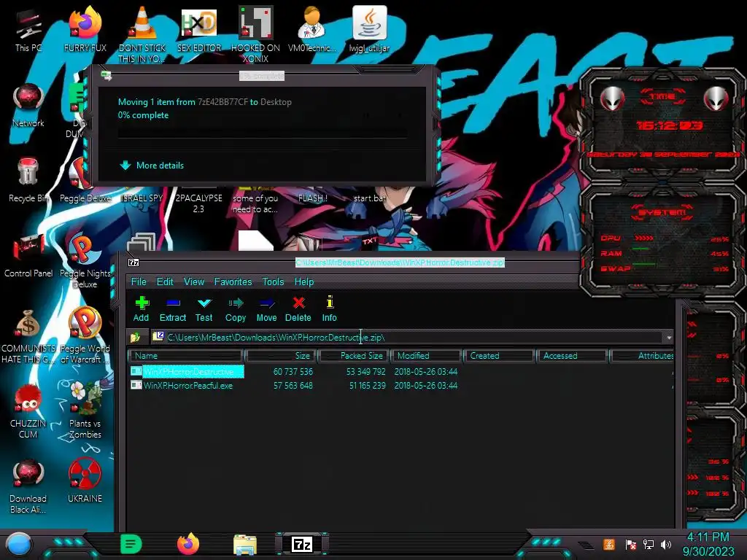Open Control Panel desktop icon
Viewport: 747px width, 560px height.
point(28,255)
